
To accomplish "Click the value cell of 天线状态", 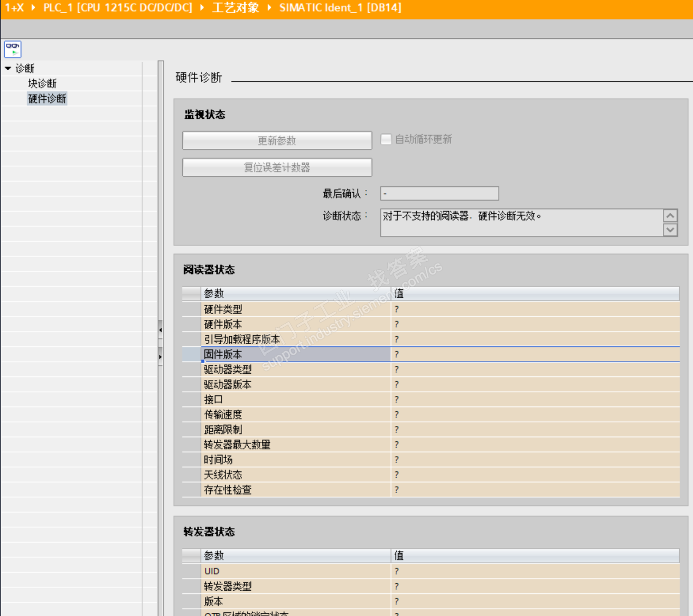I will (535, 475).
